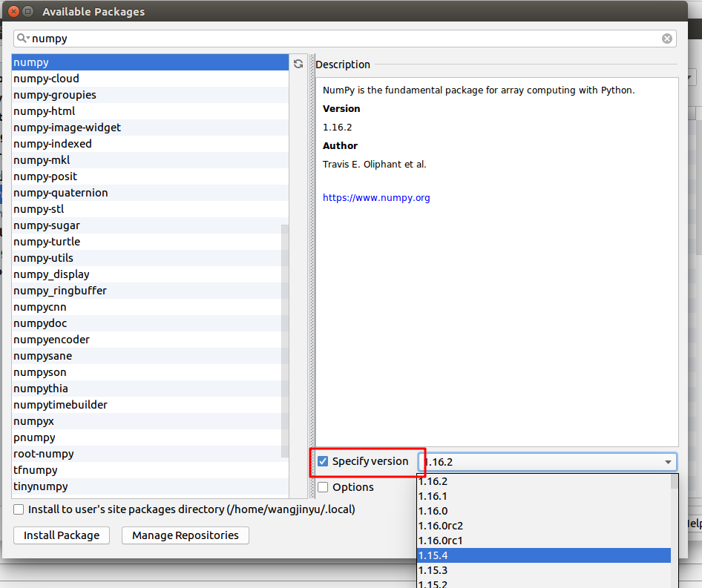Select pnumpy package
The height and width of the screenshot is (588, 702).
[x=151, y=437]
